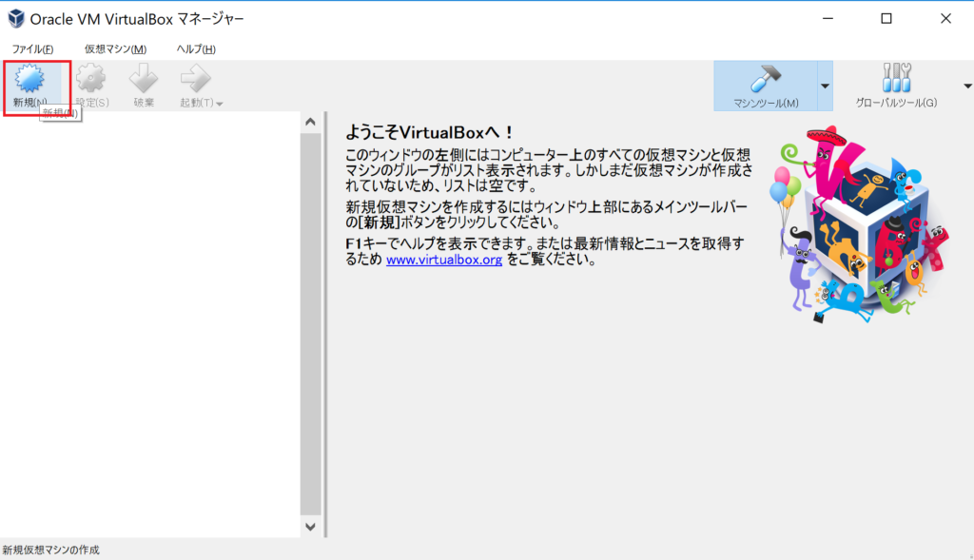Minimize the VirtualBox Manager window
Image resolution: width=974 pixels, height=560 pixels.
tap(828, 19)
